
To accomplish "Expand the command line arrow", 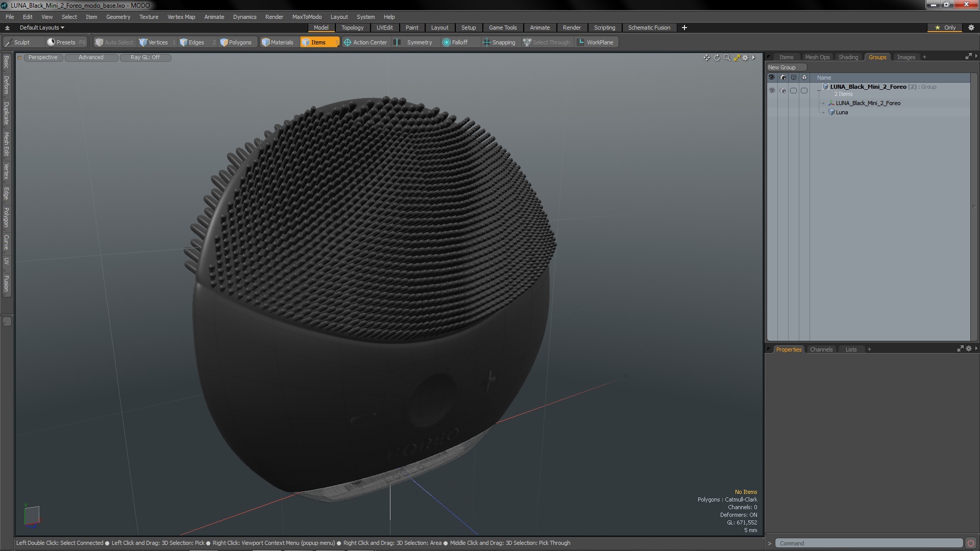I will (770, 543).
